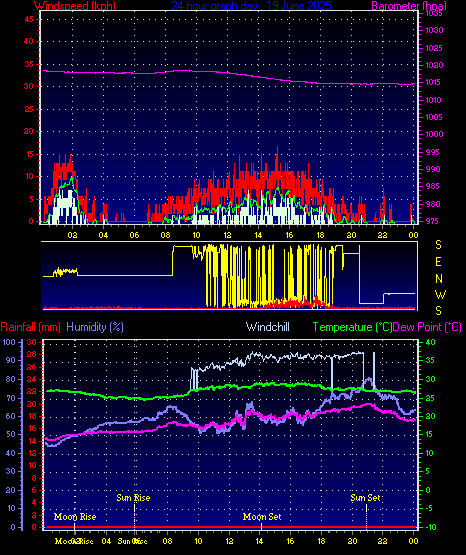Click the 40 label on windspeed axis
The image size is (466, 555).
coord(29,41)
